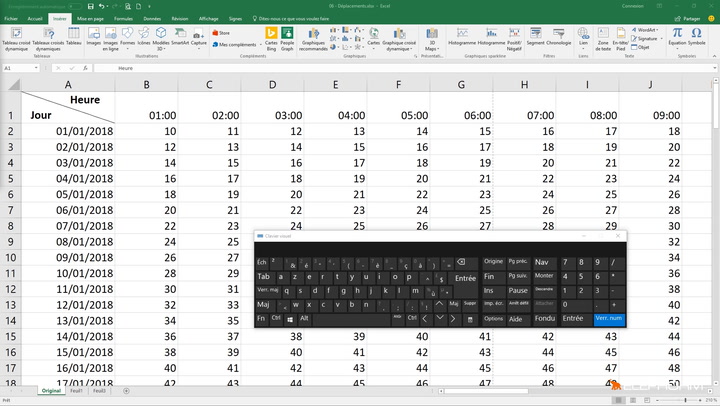This screenshot has height=406, width=720.
Task: Insert Images from the Illustrations group
Action: pos(94,37)
